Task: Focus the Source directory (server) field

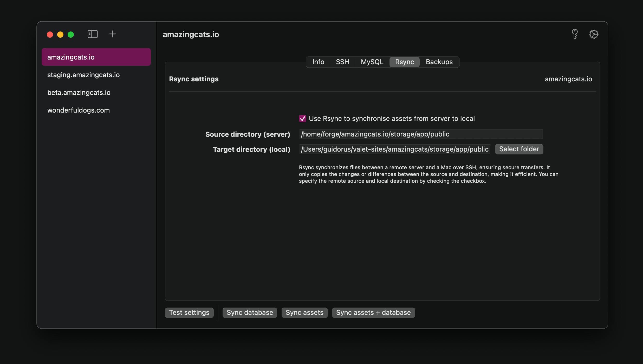Action: pos(421,134)
